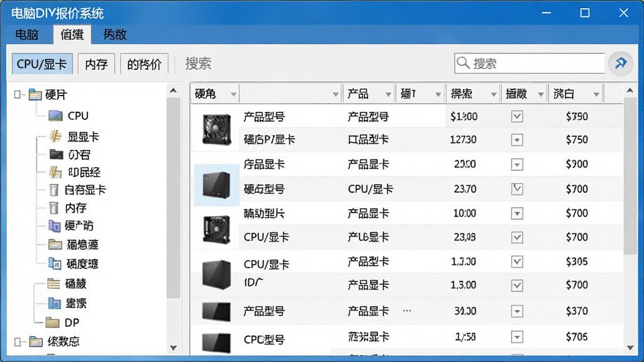The width and height of the screenshot is (644, 362).
Task: Click the magnifier icon in the search box
Action: [464, 63]
